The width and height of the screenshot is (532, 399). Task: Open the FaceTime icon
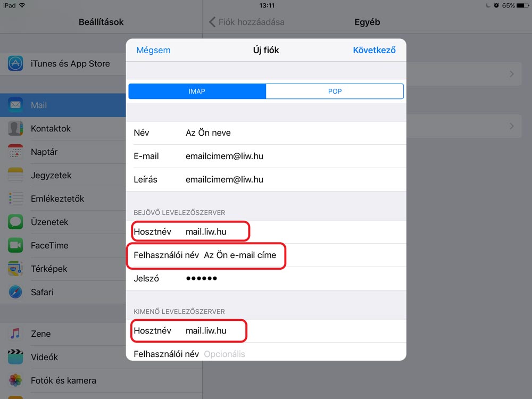[15, 245]
